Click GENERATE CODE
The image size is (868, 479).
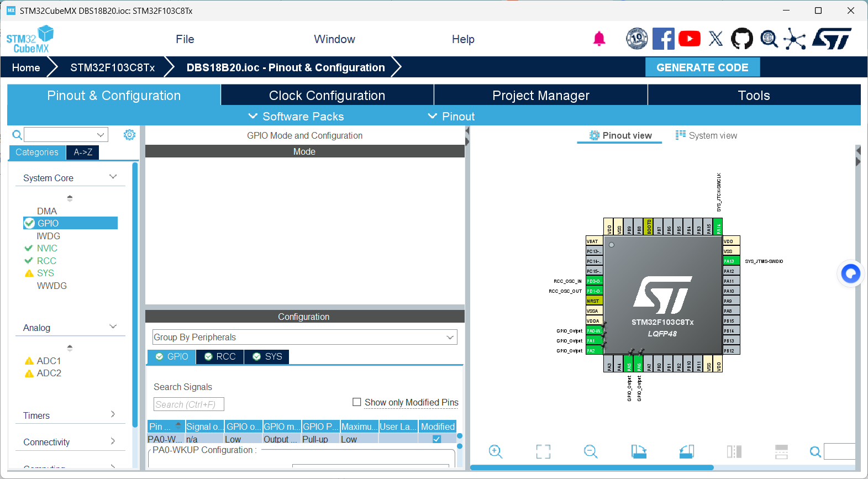(x=702, y=67)
